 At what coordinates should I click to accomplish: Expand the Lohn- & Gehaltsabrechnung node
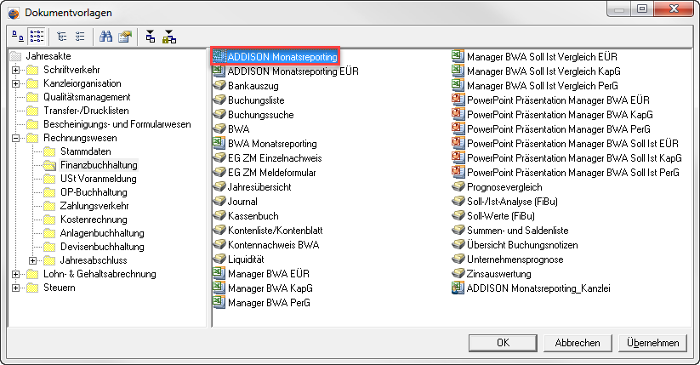[x=16, y=274]
